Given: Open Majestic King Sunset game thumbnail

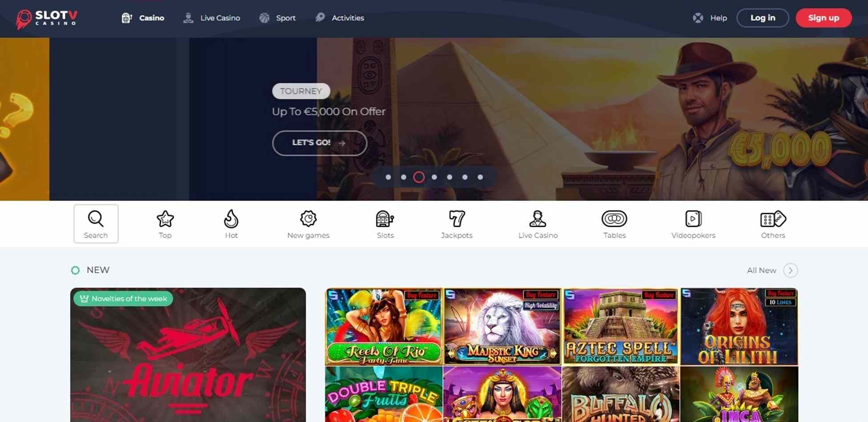Looking at the screenshot, I should [502, 327].
